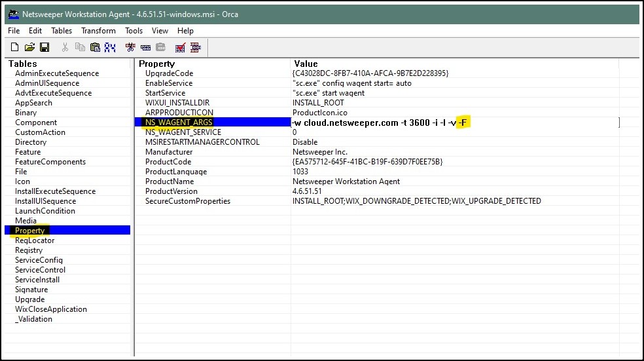Select the EnableService property cell
644x361 pixels.
point(169,83)
